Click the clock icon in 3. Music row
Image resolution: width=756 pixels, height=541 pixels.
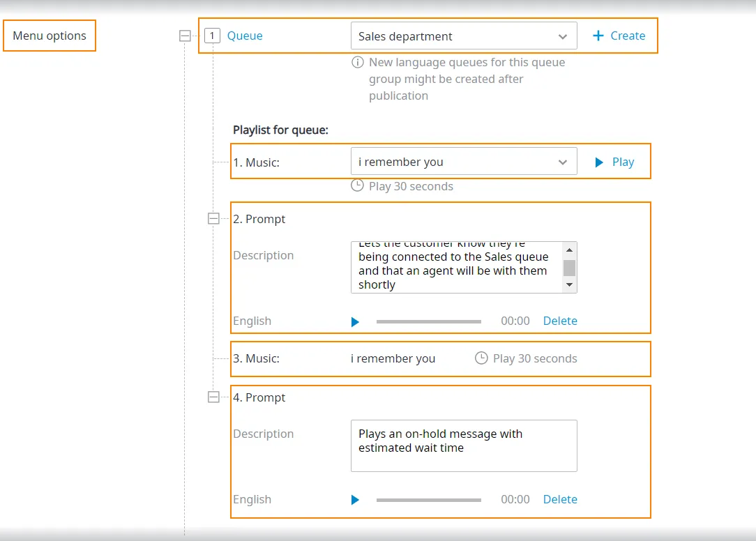[481, 358]
